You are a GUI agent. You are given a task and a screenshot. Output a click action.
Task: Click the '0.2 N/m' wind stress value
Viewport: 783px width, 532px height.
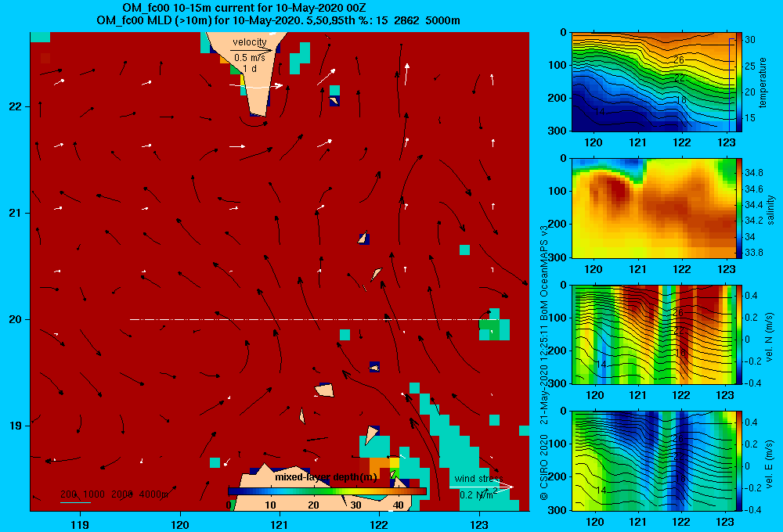pos(476,494)
